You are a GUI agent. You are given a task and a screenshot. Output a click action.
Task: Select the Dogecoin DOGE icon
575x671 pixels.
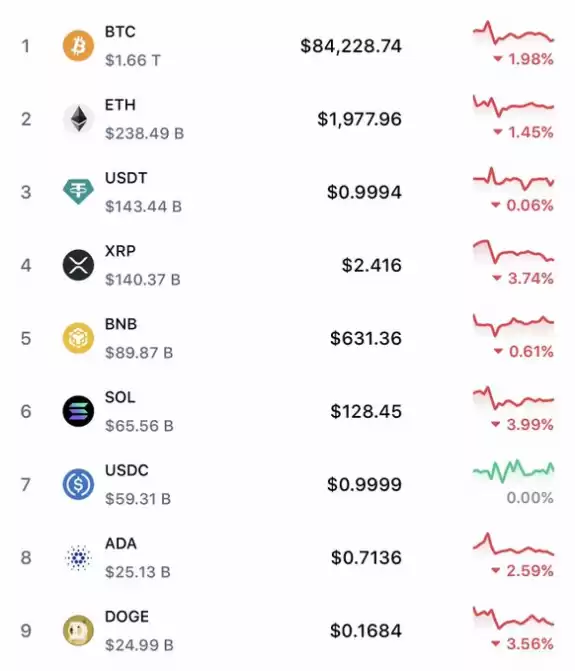(x=78, y=631)
